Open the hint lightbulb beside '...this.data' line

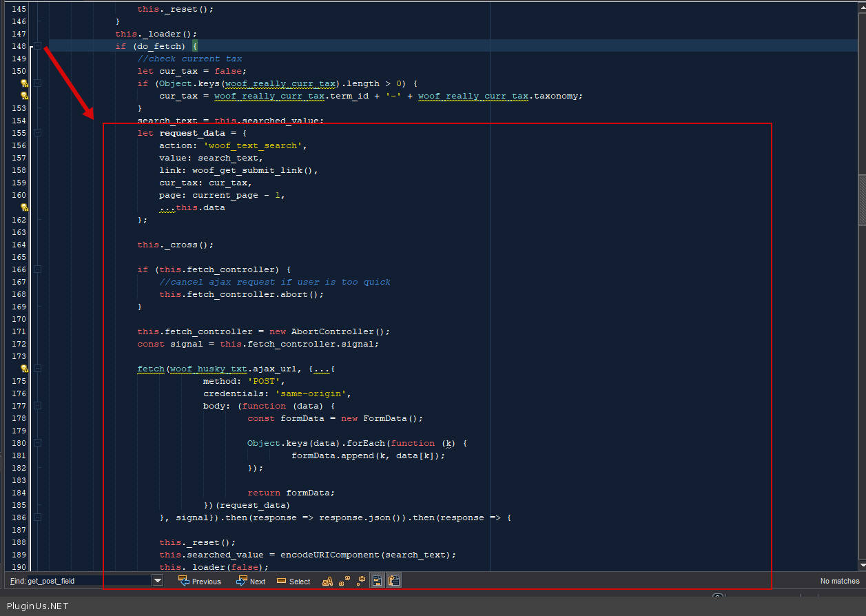[23, 207]
